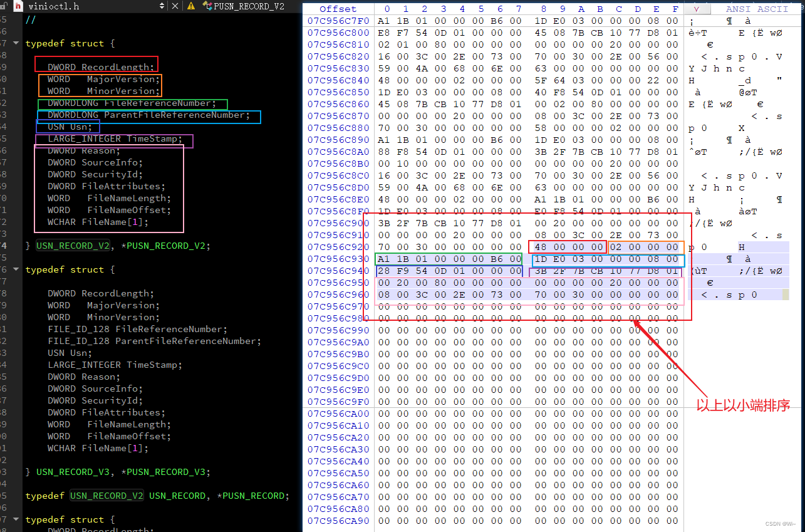Click the 'ANSI' header label

[x=738, y=8]
